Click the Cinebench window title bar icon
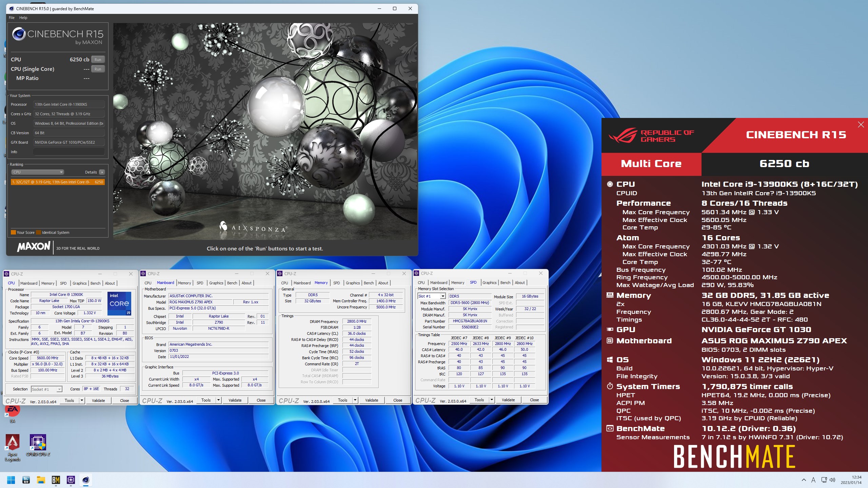This screenshot has height=488, width=868. pyautogui.click(x=11, y=8)
